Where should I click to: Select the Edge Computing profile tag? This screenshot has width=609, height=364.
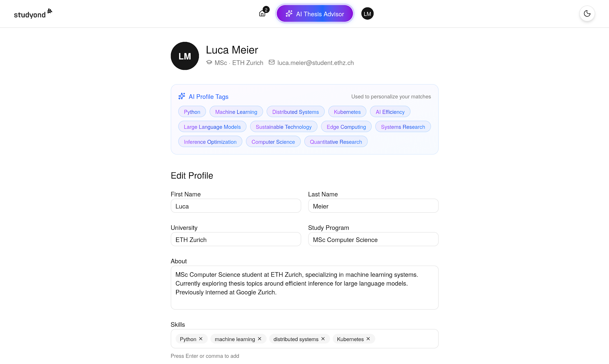coord(346,127)
